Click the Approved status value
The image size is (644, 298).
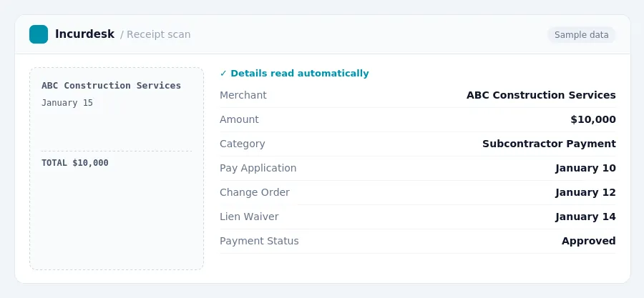point(589,241)
